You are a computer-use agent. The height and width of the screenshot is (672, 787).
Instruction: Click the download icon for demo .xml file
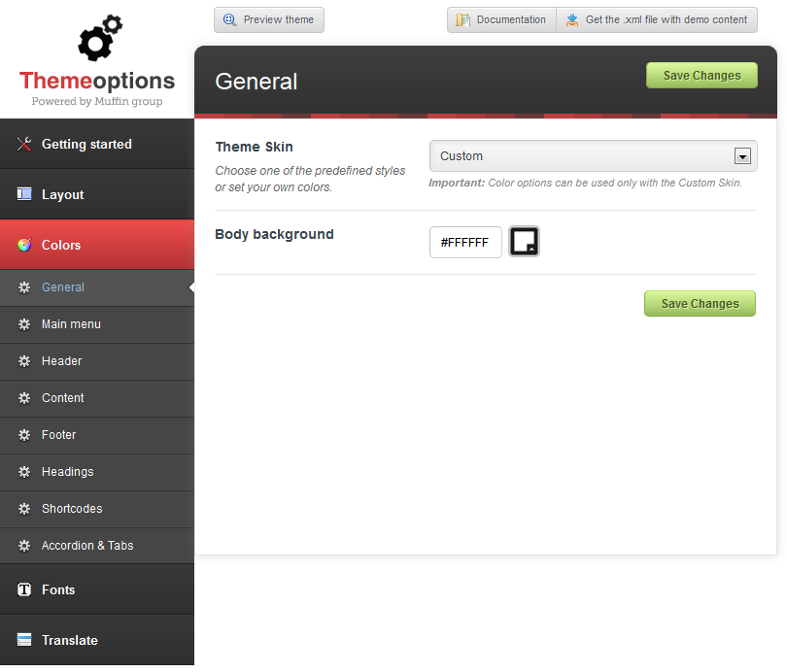[572, 20]
